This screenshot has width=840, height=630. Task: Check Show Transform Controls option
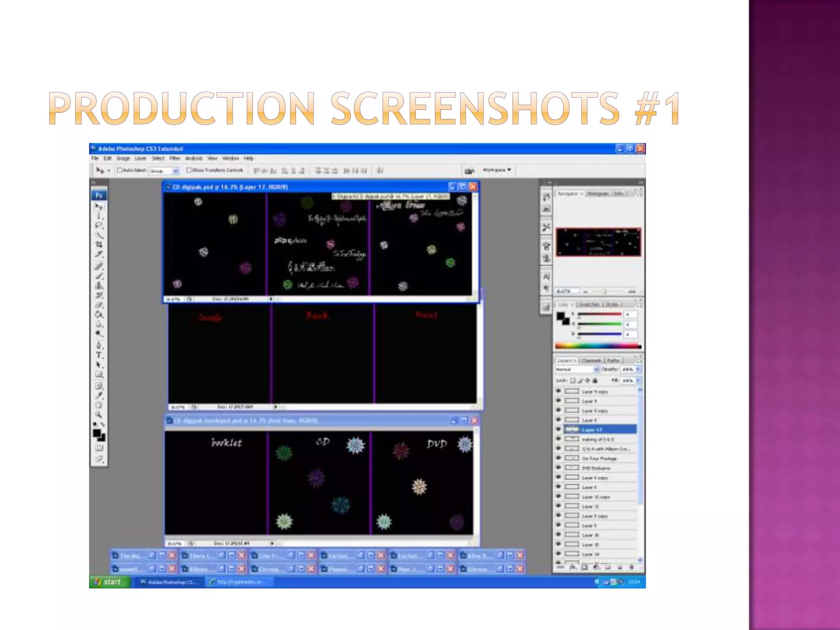(189, 170)
